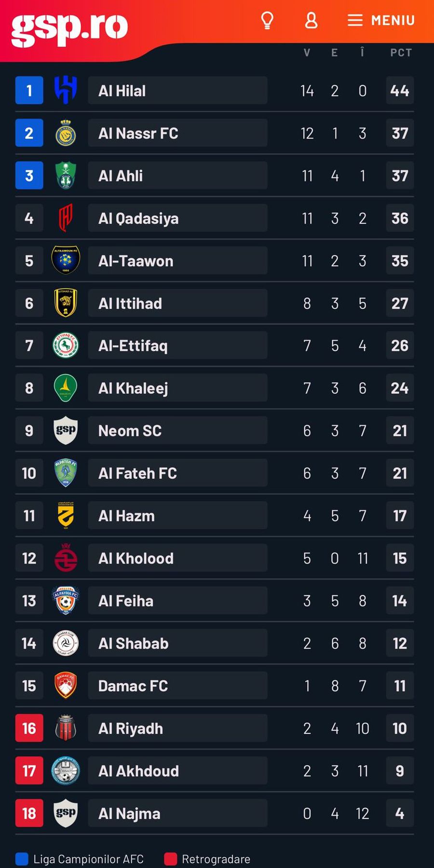Click the red Retrogradare legend swatch
The height and width of the screenshot is (868, 434).
click(170, 859)
